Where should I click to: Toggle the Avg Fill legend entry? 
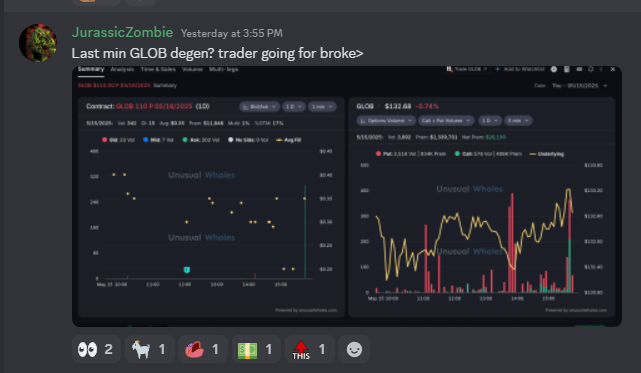pos(289,140)
